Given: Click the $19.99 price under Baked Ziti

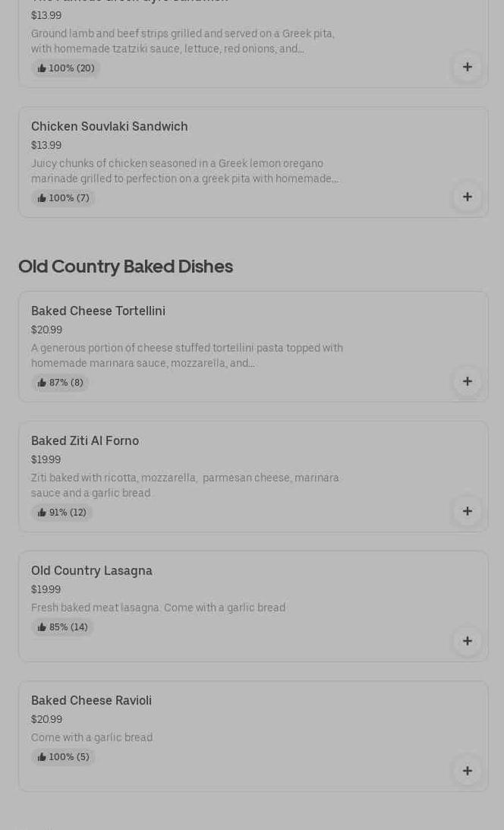Looking at the screenshot, I should [46, 460].
